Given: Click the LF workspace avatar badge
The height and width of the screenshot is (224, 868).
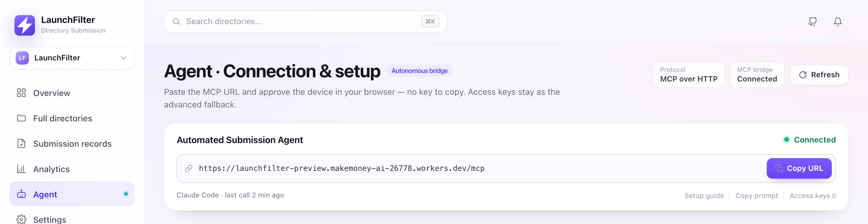Looking at the screenshot, I should [x=22, y=58].
